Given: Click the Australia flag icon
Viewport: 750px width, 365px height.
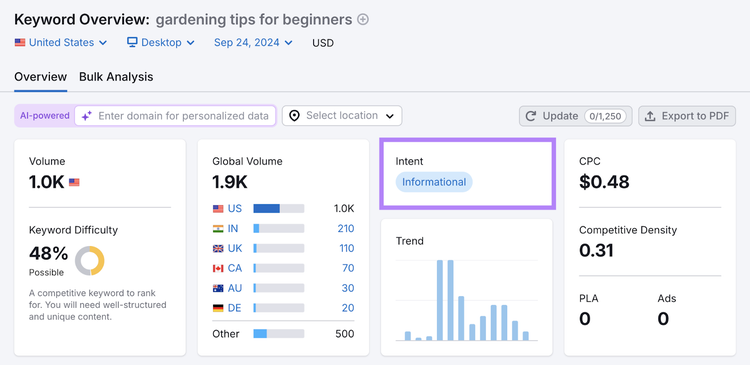Looking at the screenshot, I should tap(218, 288).
